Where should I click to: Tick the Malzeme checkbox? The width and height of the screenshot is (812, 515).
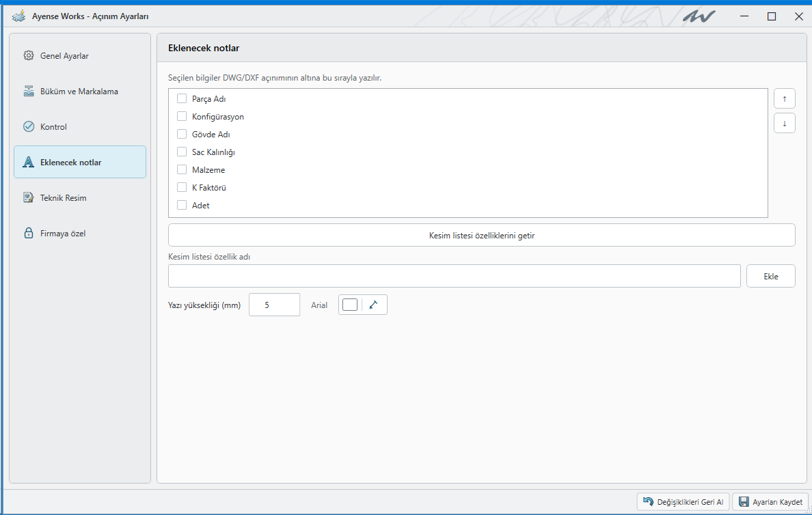(x=182, y=169)
